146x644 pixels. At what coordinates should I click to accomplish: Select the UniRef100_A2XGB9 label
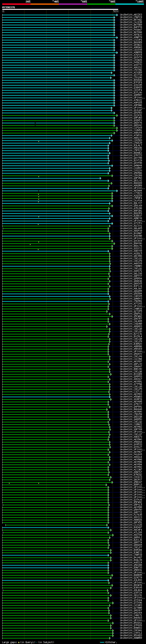point(131,72)
